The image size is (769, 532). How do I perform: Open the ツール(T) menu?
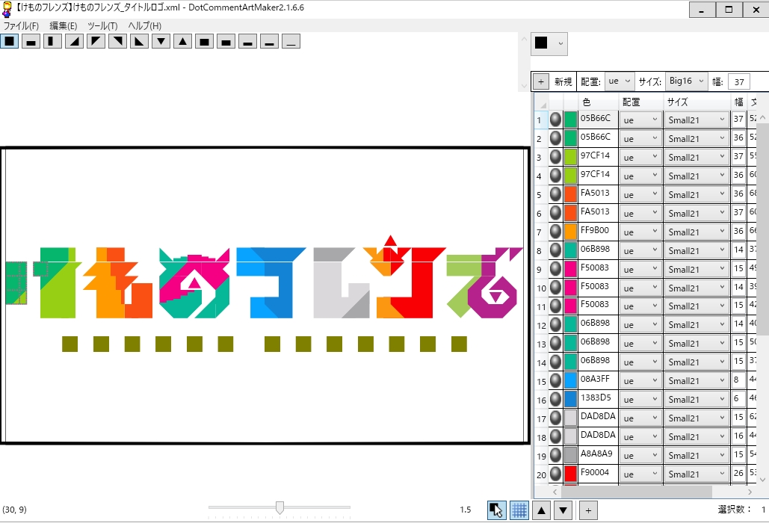(102, 26)
